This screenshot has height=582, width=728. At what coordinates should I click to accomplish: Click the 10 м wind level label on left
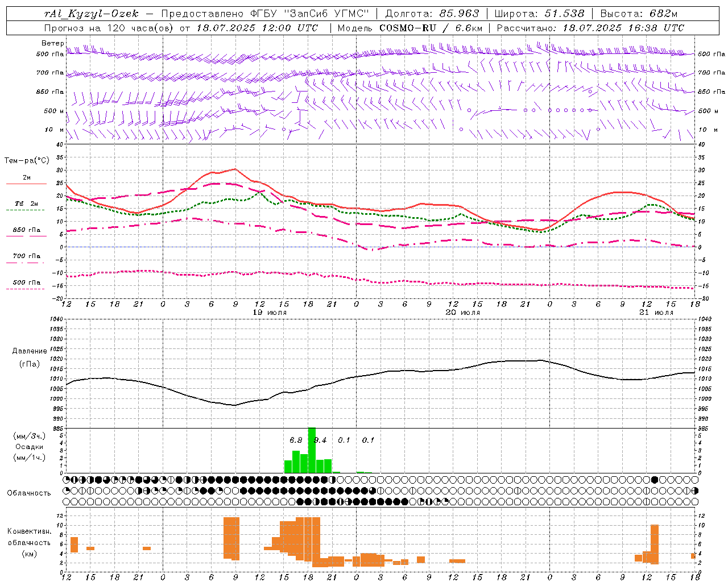54,130
